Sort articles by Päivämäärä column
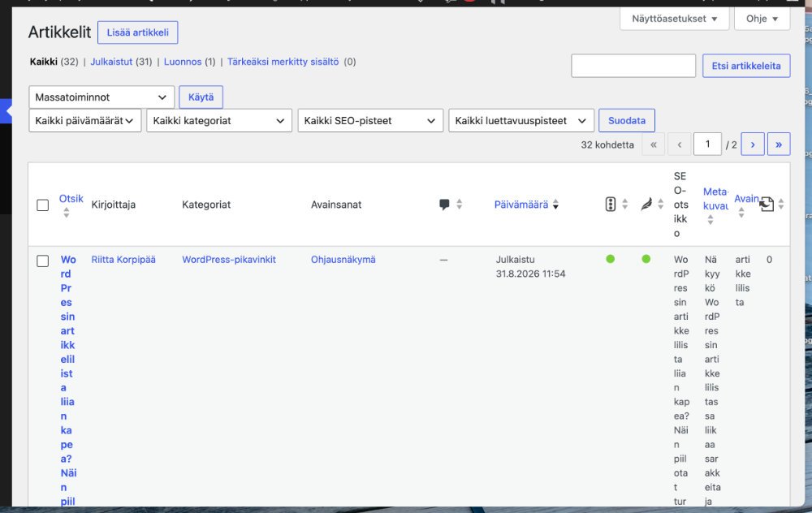The image size is (812, 513). click(x=521, y=205)
